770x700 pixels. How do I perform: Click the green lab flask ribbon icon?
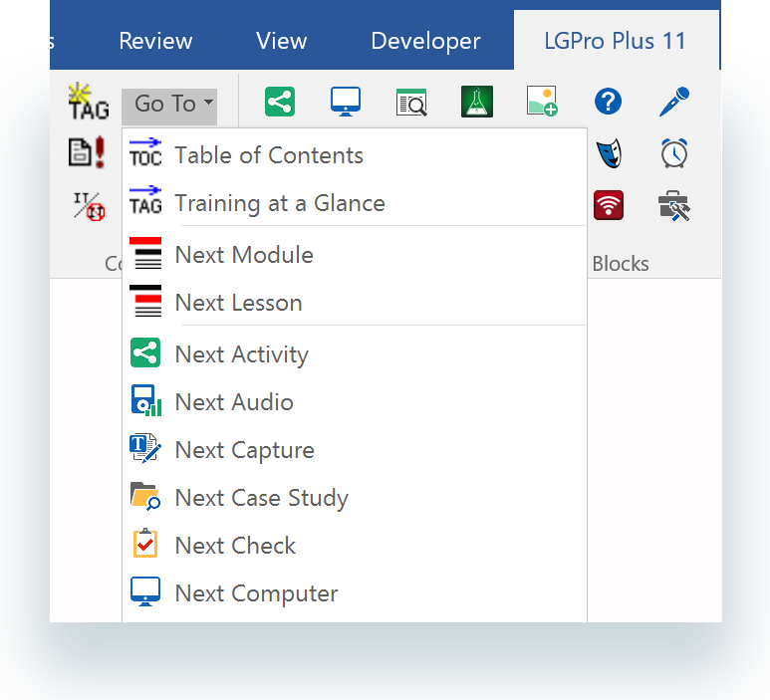click(477, 102)
